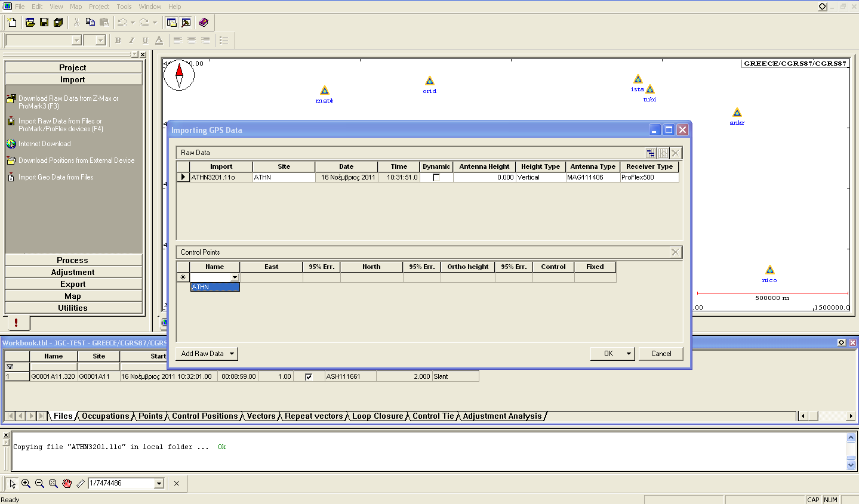Switch to the Occupations workbook tab
This screenshot has height=504, width=859.
105,416
